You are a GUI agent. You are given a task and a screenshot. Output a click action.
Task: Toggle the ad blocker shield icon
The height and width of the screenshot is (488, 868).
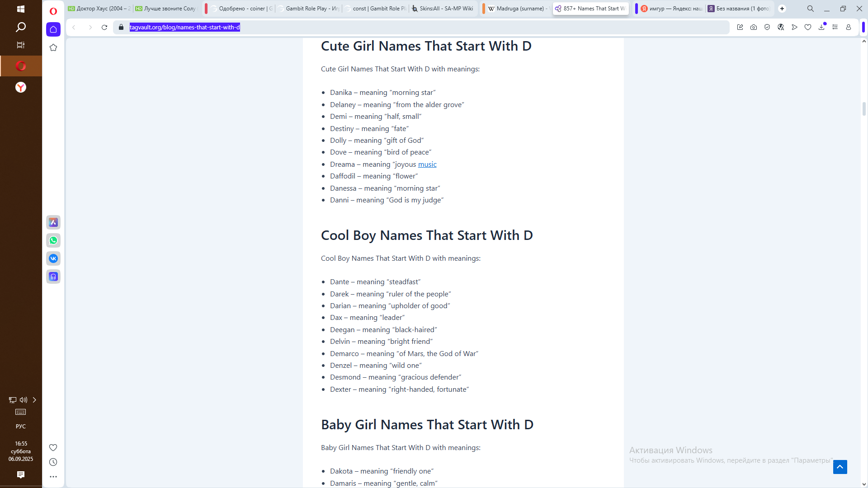(x=767, y=27)
